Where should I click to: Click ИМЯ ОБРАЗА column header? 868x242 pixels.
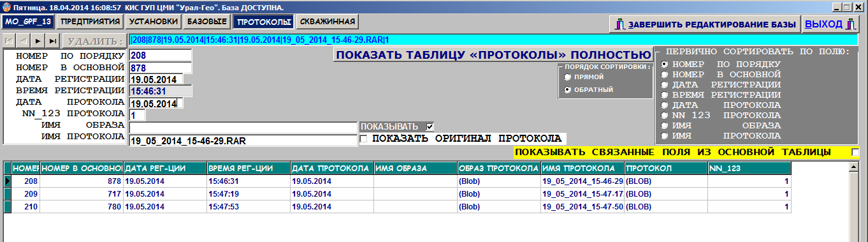415,169
